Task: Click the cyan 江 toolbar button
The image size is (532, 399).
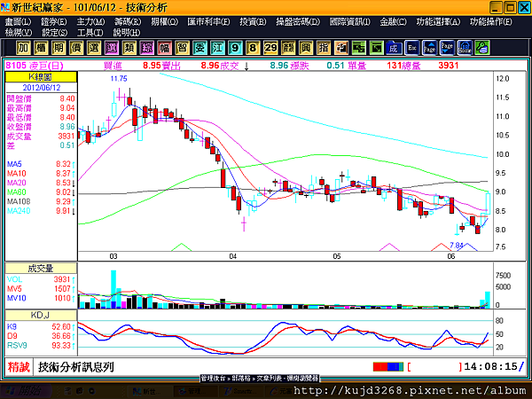Action: click(x=217, y=48)
